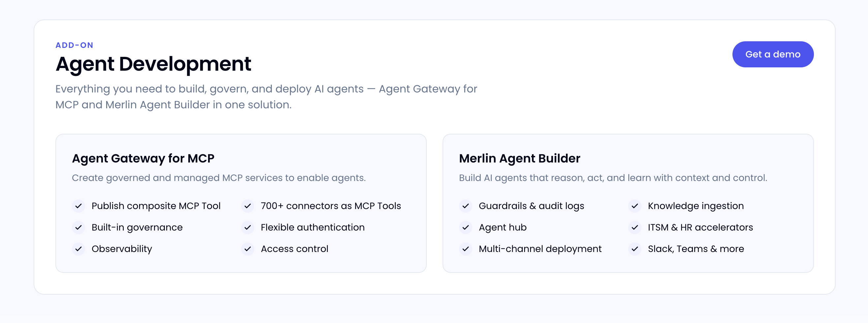Click checkmark icon beside Flexible authentication
This screenshot has width=868, height=323.
tap(248, 228)
